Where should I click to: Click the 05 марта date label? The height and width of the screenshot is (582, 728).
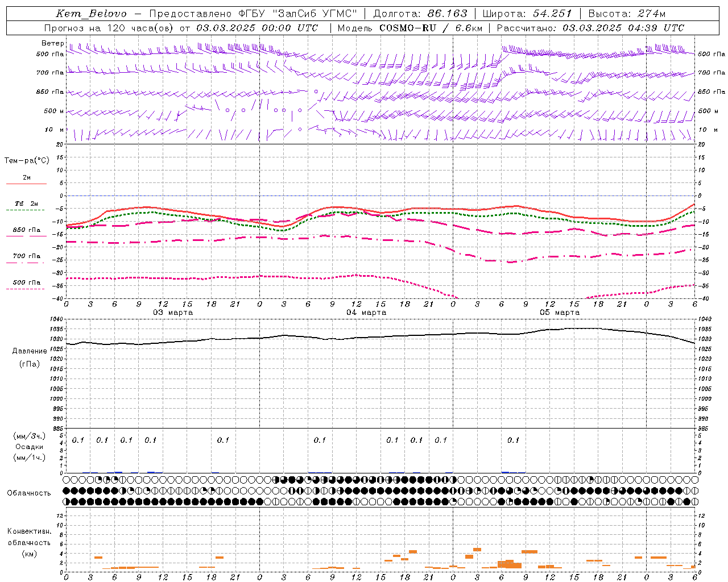coord(560,313)
